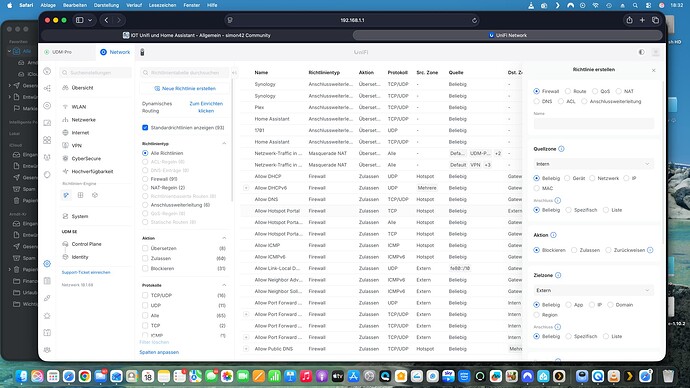Click Safari share icon
This screenshot has height=388, width=690.
point(629,20)
